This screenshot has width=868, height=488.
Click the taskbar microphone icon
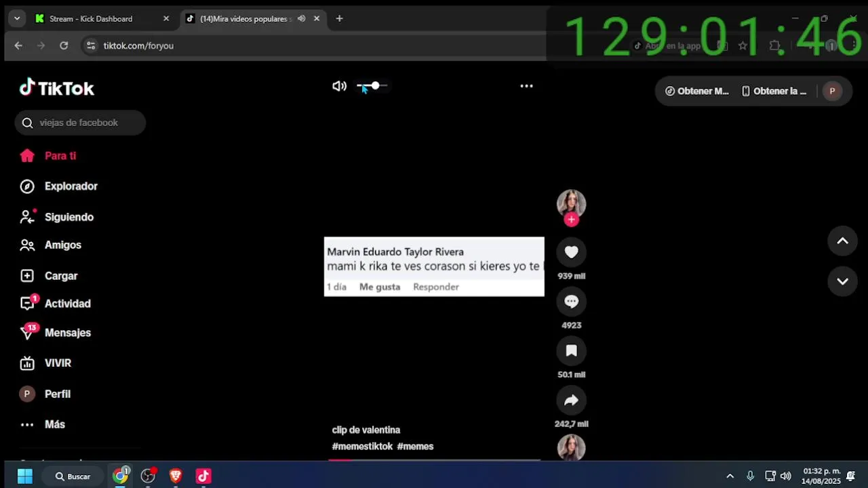(750, 476)
